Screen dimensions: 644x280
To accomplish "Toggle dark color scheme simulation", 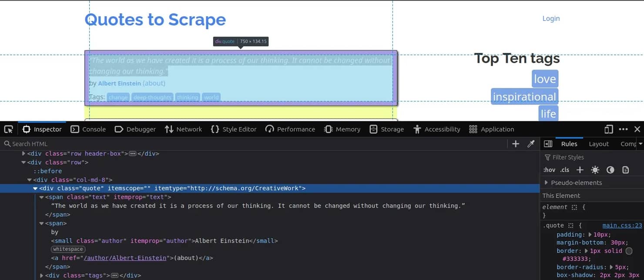I will click(610, 170).
